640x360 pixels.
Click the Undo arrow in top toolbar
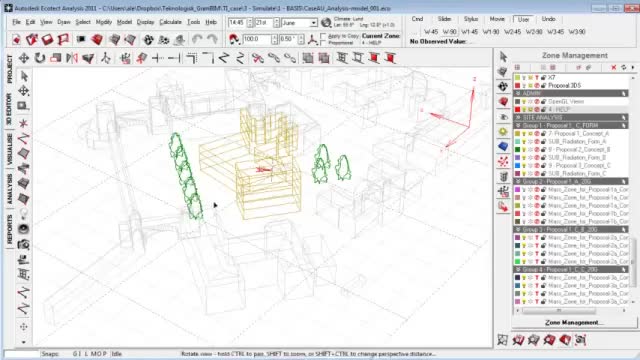[x=197, y=40]
